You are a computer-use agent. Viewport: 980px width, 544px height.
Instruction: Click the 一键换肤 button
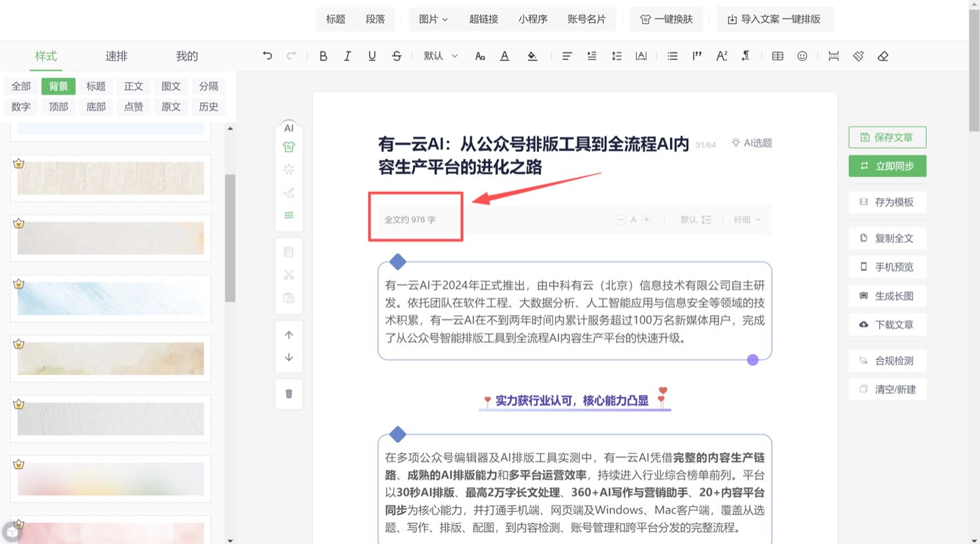666,20
